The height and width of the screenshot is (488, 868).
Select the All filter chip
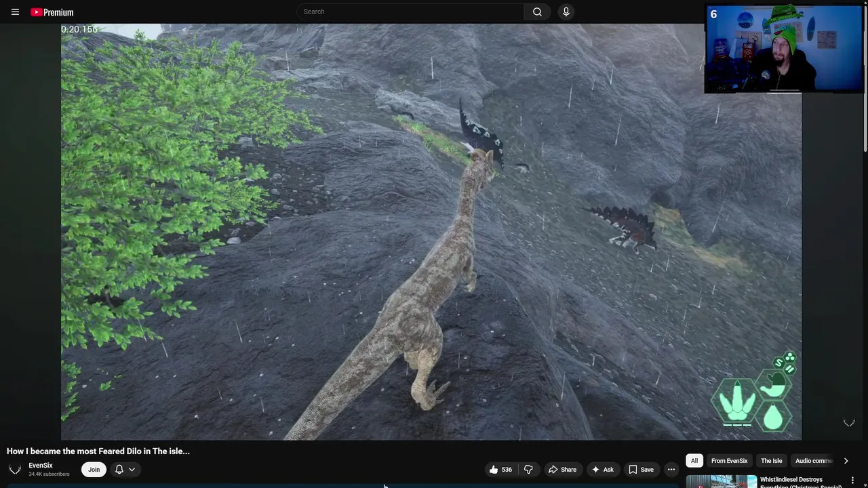click(x=694, y=461)
